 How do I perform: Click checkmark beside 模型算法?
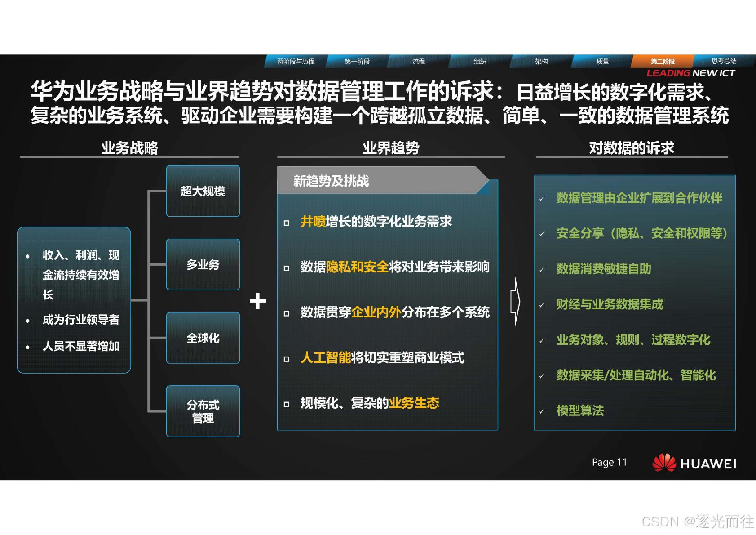542,411
